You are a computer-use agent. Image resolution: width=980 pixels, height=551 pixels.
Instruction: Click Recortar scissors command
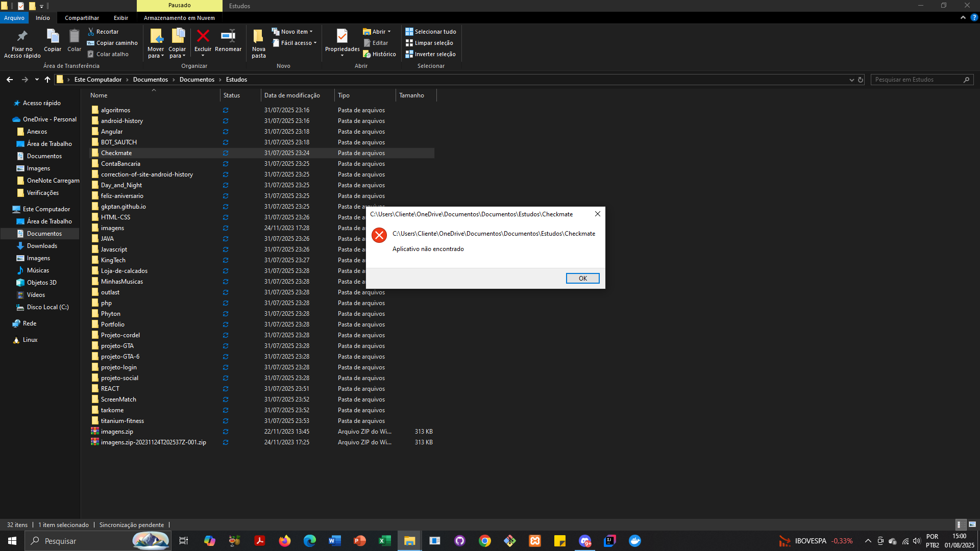click(x=103, y=32)
